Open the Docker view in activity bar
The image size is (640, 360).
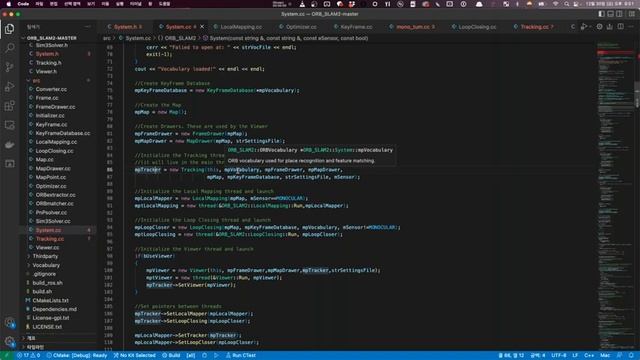pos(9,144)
